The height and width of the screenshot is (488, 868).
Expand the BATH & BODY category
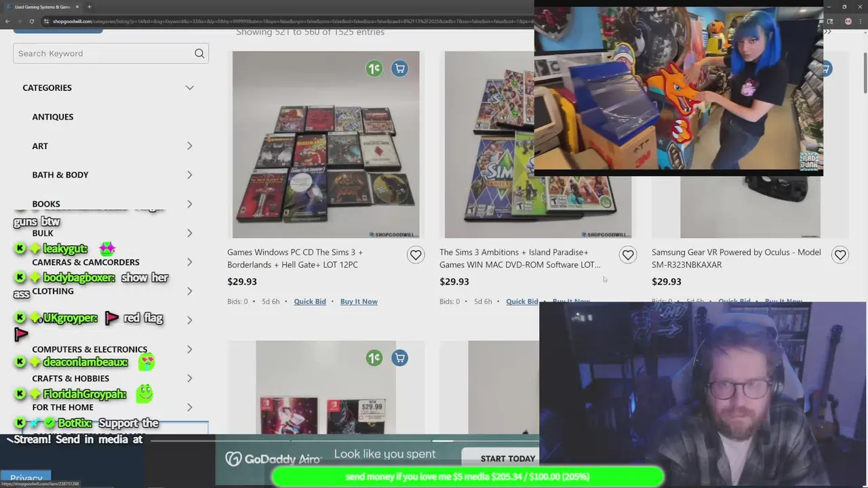[190, 175]
